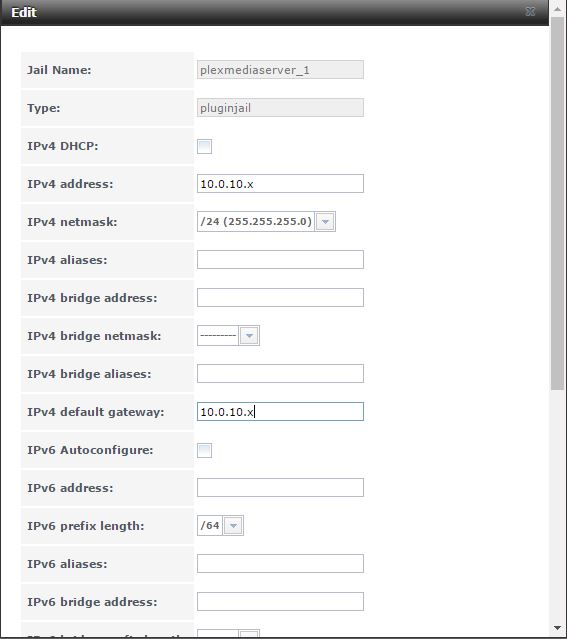Click the Type pluginjail field
This screenshot has height=639, width=567.
pyautogui.click(x=280, y=108)
